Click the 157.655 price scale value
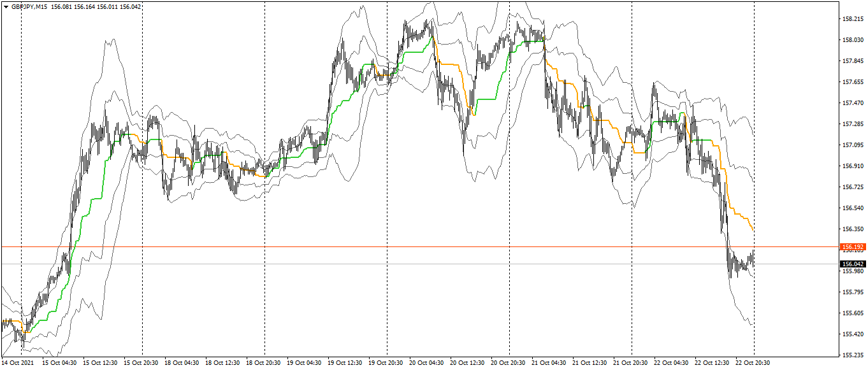Viewport: 868px width, 370px height. pos(853,82)
